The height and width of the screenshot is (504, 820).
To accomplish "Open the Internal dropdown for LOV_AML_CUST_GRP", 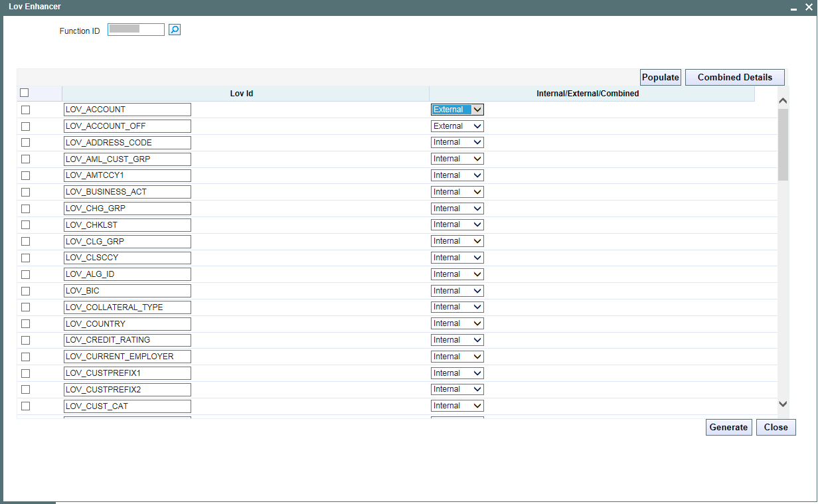I will click(457, 159).
